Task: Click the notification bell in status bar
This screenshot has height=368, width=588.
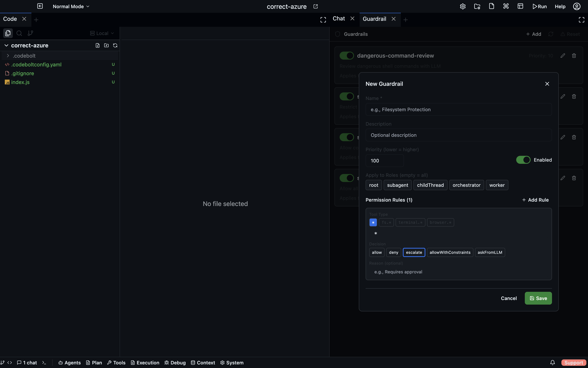Action: point(552,363)
